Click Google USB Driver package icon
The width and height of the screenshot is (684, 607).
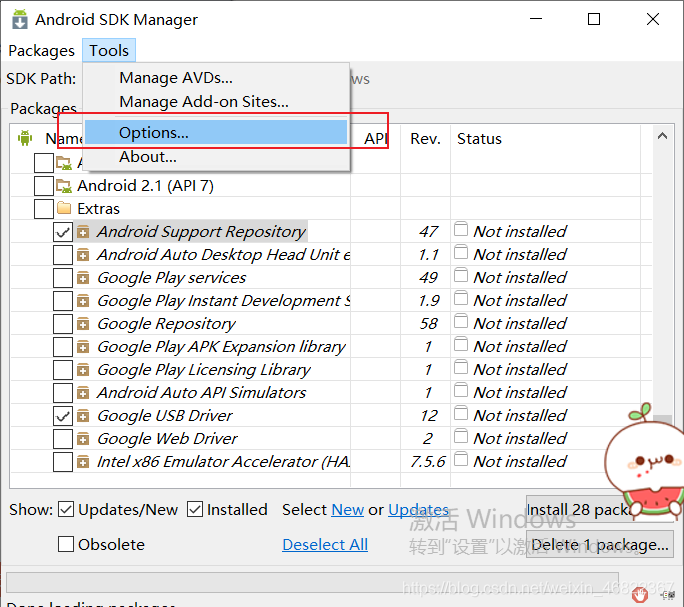[83, 416]
